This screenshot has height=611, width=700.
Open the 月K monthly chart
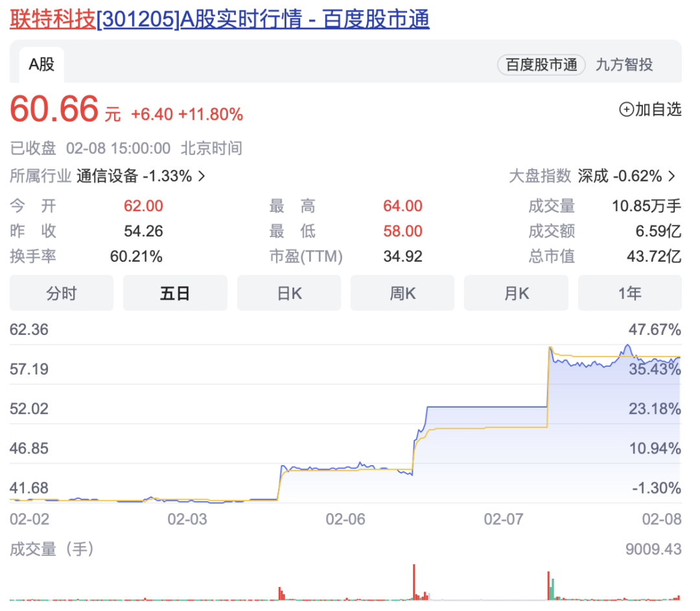(517, 293)
